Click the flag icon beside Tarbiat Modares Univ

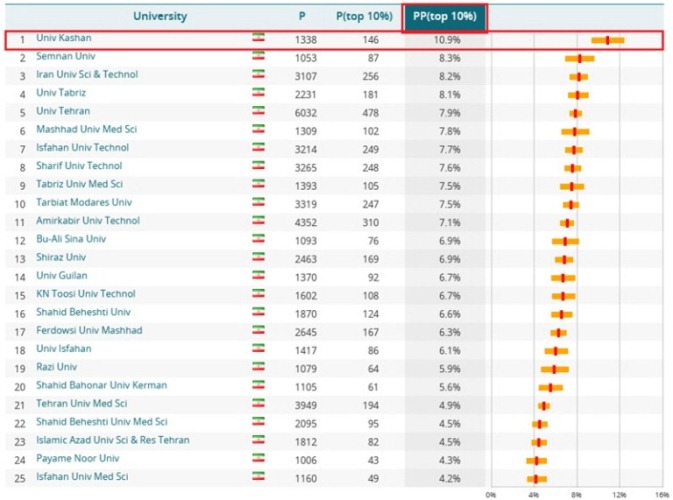(x=258, y=203)
